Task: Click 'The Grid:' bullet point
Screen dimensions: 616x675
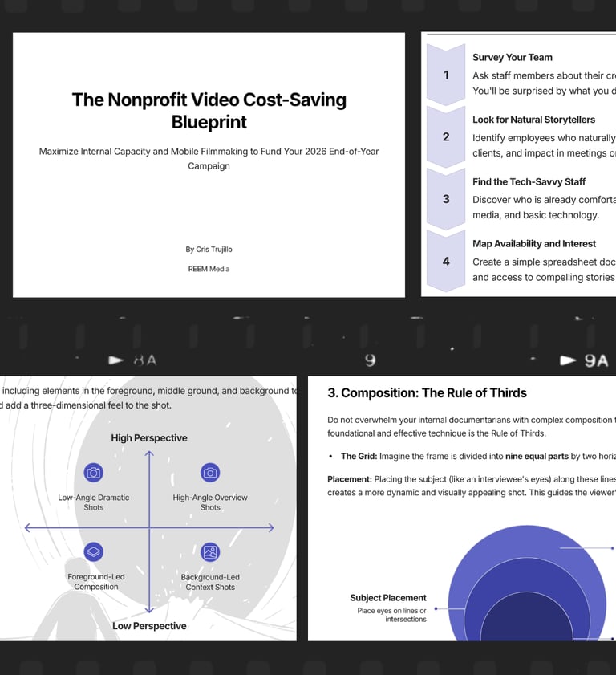Action: [x=359, y=457]
